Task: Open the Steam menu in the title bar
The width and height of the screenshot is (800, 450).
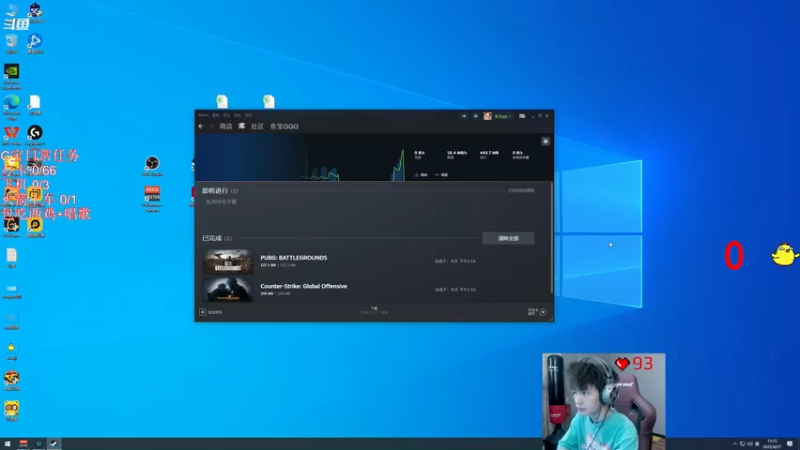Action: tap(203, 115)
